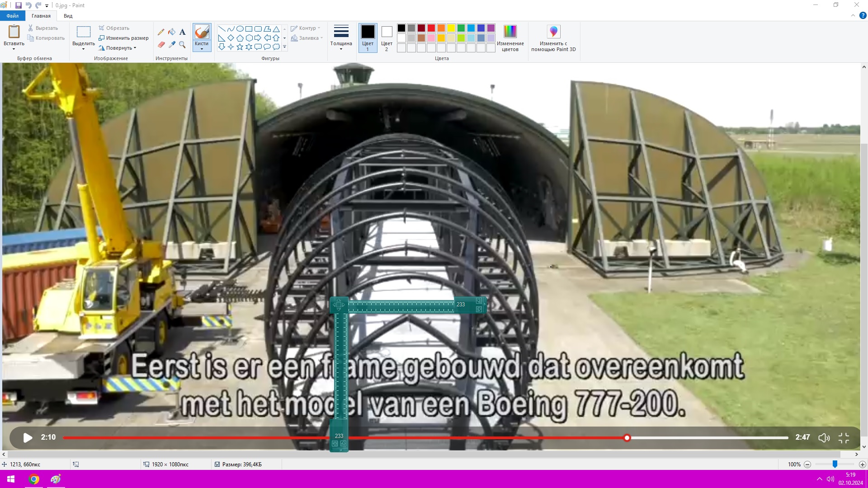Click the Save icon in title bar
The image size is (868, 488).
(19, 5)
